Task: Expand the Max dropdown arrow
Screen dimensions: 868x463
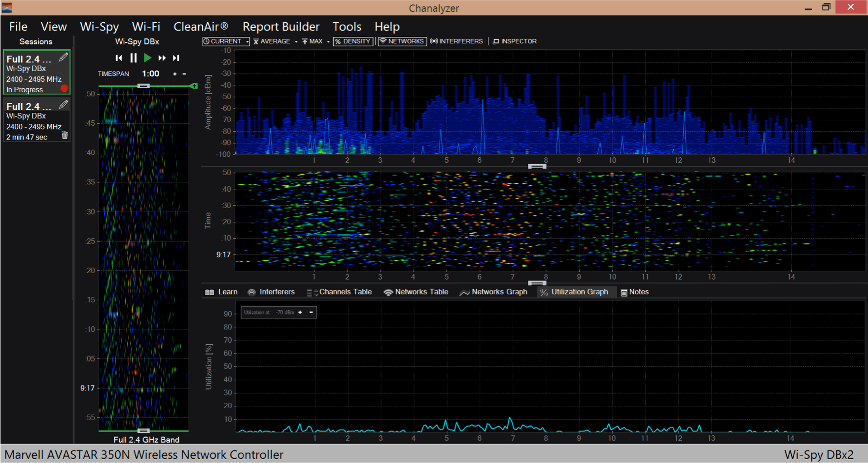Action: coord(328,42)
